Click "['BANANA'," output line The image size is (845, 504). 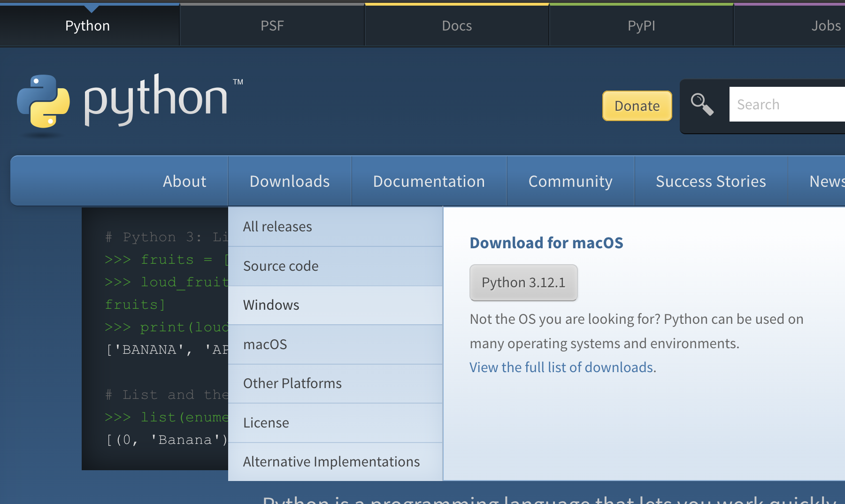[167, 350]
